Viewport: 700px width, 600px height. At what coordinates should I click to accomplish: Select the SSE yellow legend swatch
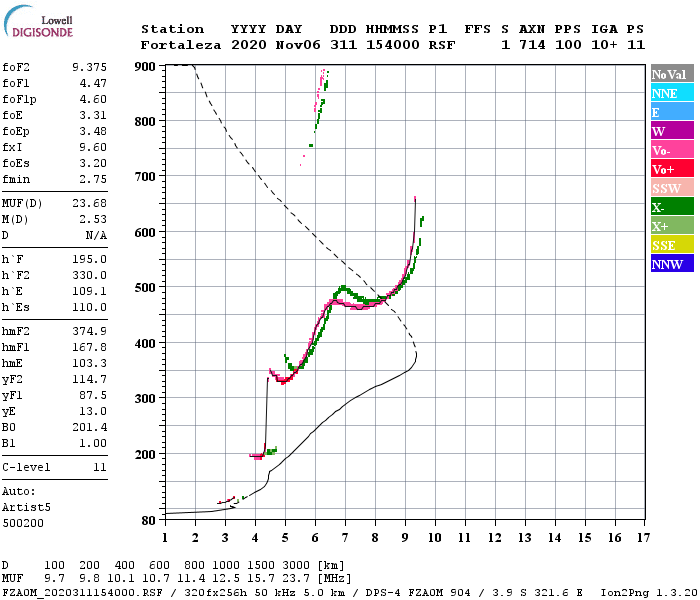click(x=672, y=245)
